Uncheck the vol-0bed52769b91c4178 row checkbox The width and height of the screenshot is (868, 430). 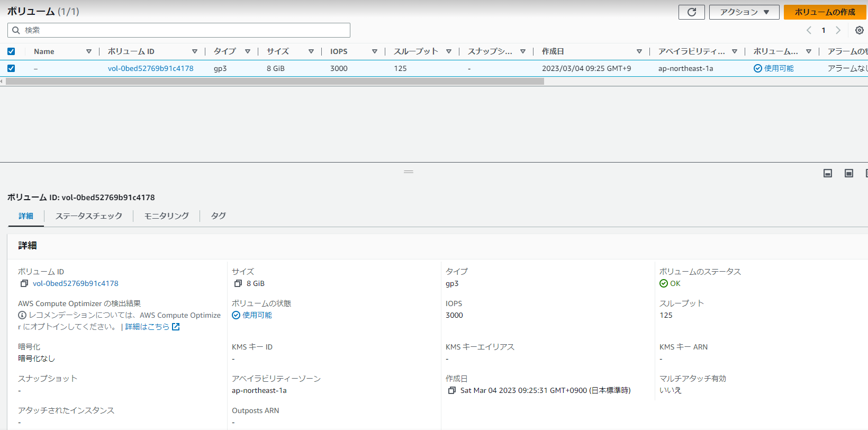point(11,68)
